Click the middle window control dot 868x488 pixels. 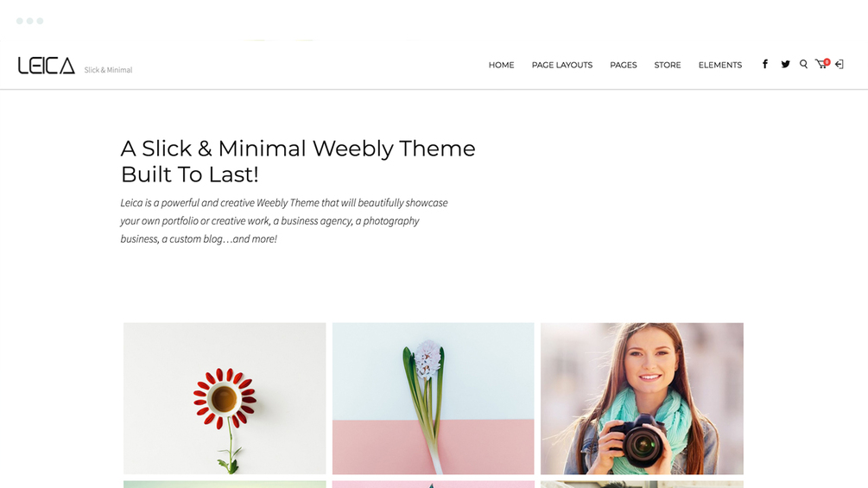click(30, 21)
